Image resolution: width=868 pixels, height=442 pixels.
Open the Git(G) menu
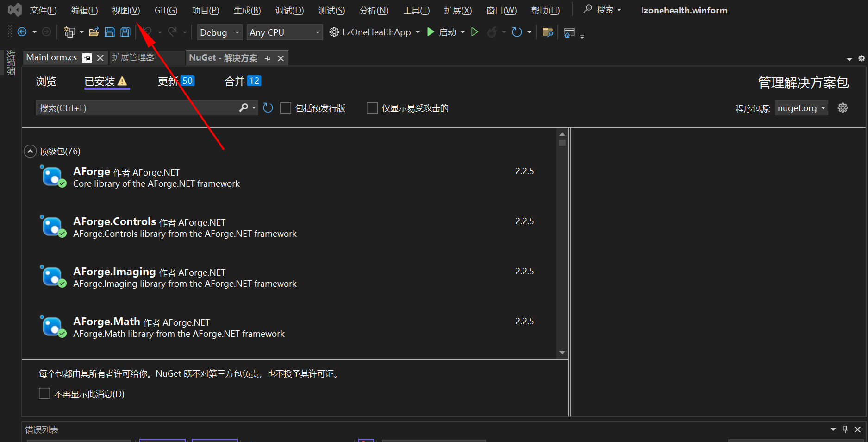click(166, 10)
